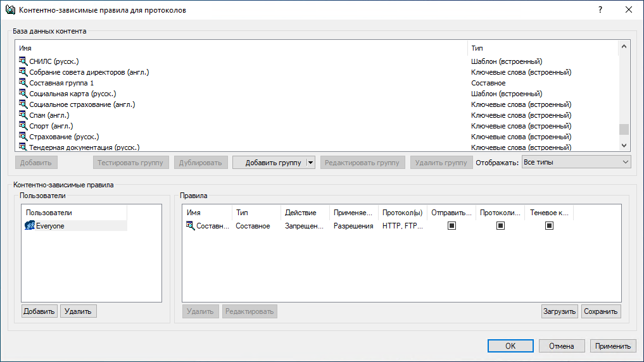This screenshot has width=644, height=362.
Task: Click the СНИЛС (русск.) row icon
Action: [23, 61]
